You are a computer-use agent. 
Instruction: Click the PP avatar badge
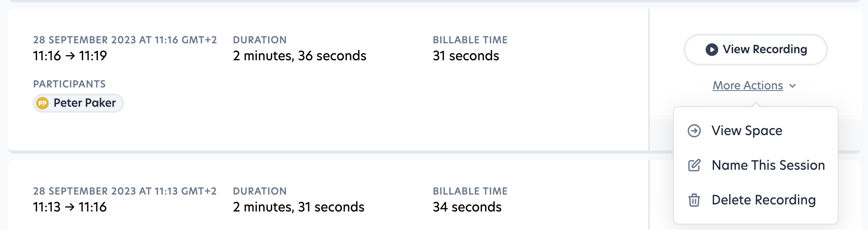coord(42,103)
